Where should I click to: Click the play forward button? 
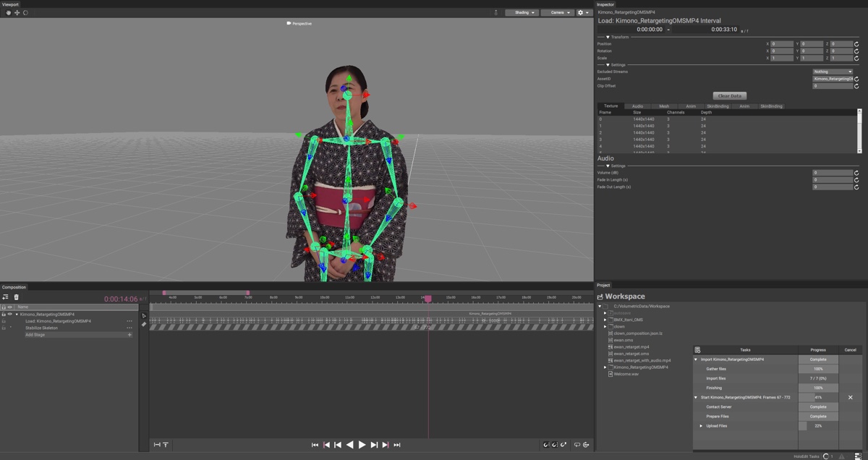click(x=362, y=445)
